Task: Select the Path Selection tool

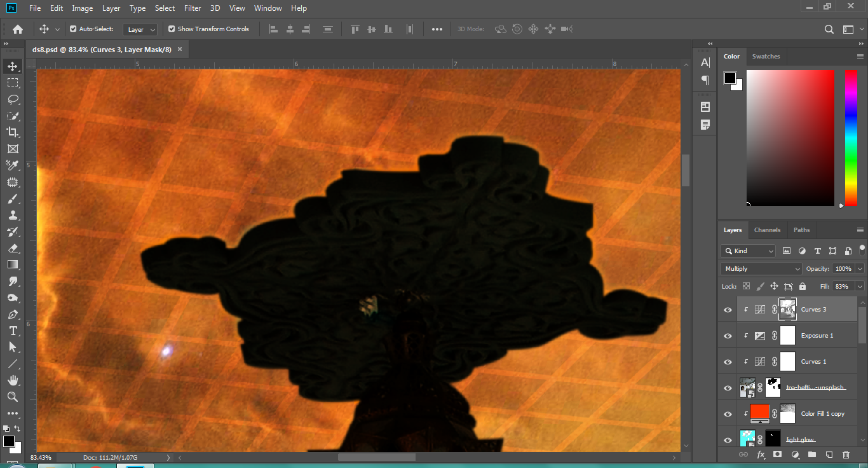Action: (x=12, y=347)
